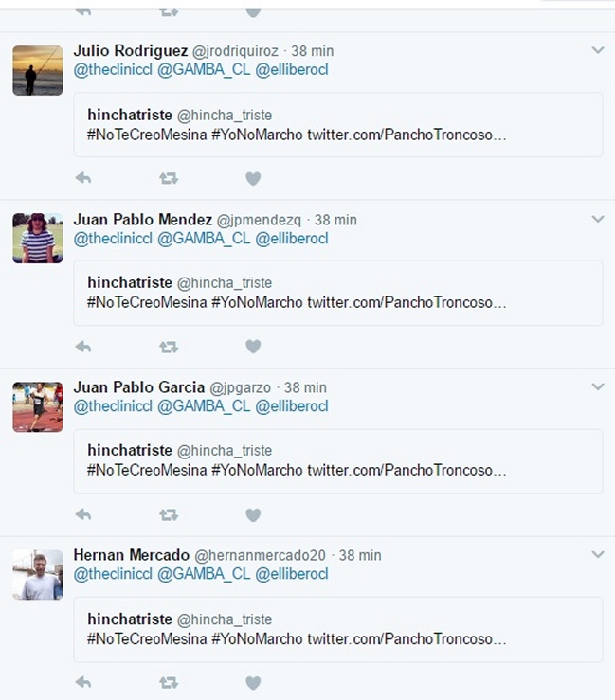Open @GAMBA_CL mention in Hernan Mercado's tweet
The image size is (615, 700).
[x=204, y=574]
